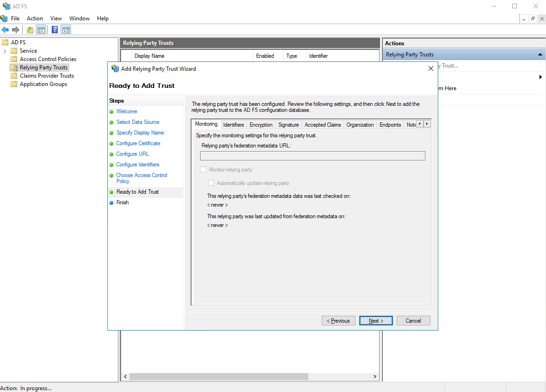Open Help via the question mark icon
The height and width of the screenshot is (392, 546).
click(x=55, y=30)
